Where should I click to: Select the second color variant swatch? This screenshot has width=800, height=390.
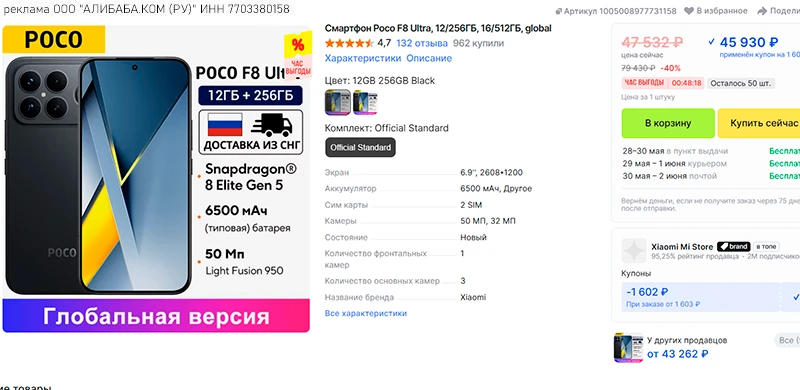click(365, 102)
